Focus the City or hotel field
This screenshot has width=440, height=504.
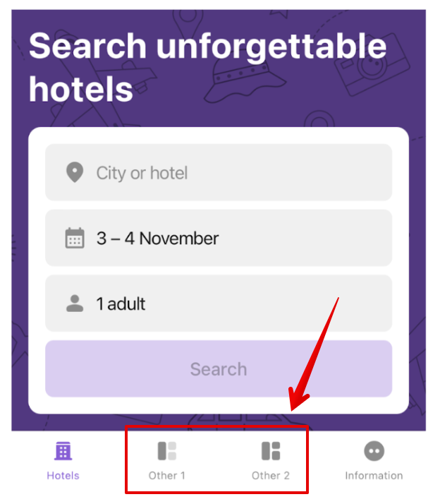219,172
